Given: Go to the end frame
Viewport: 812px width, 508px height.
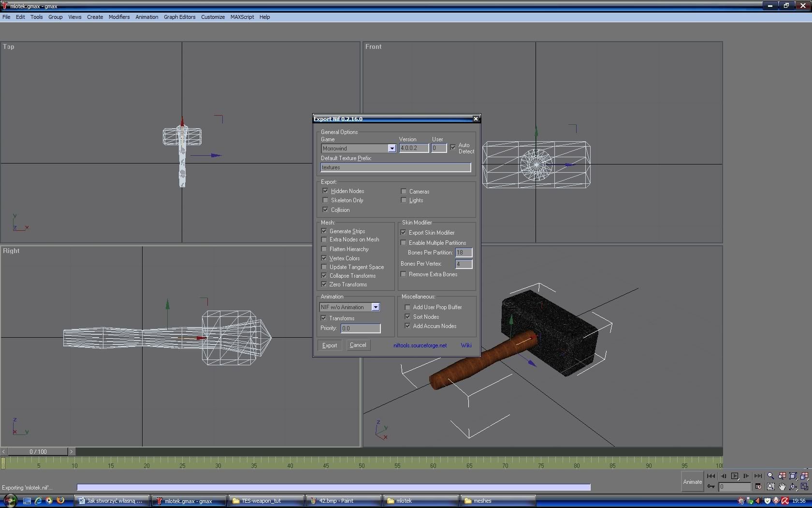Looking at the screenshot, I should [758, 476].
